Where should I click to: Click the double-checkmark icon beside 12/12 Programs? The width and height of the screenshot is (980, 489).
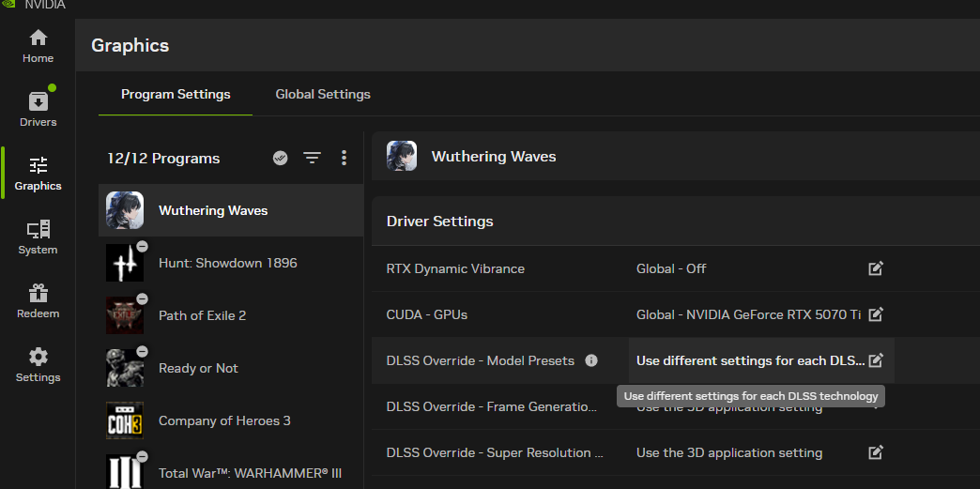click(x=280, y=159)
